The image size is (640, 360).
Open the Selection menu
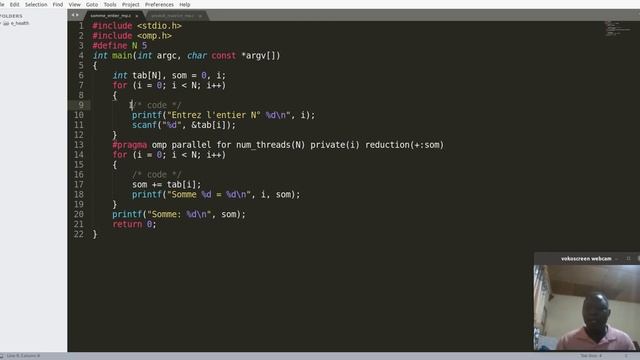(x=36, y=4)
